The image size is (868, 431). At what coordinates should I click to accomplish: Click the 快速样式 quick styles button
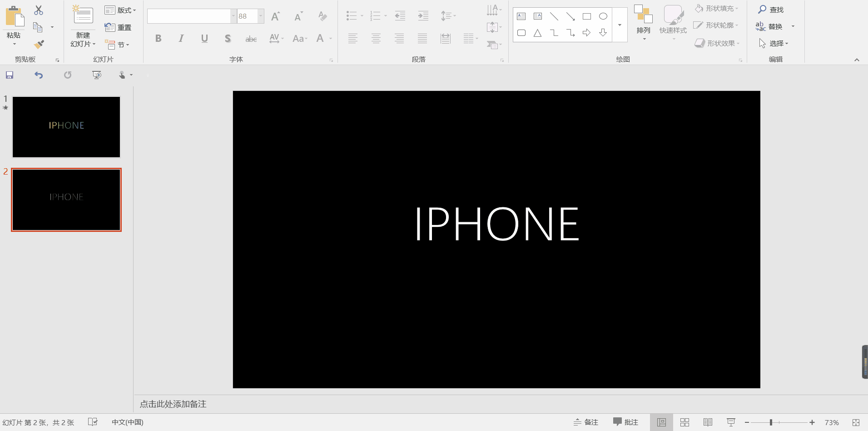673,22
